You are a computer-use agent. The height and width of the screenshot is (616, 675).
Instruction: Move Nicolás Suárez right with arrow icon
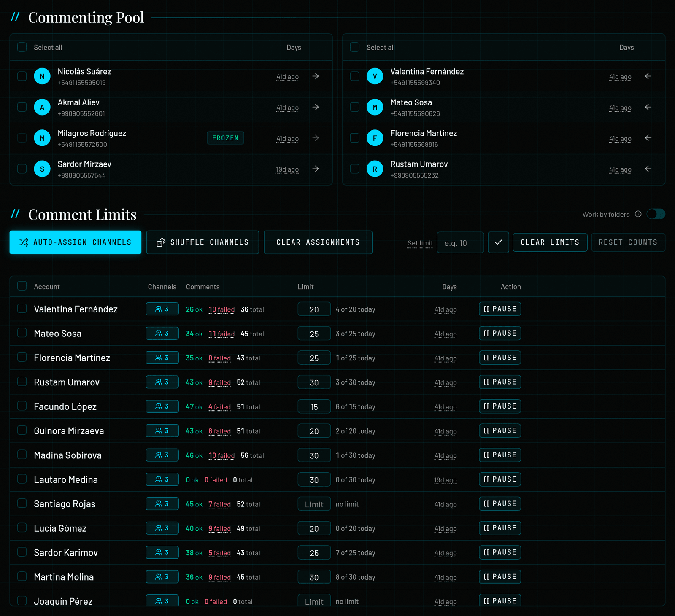pyautogui.click(x=316, y=76)
